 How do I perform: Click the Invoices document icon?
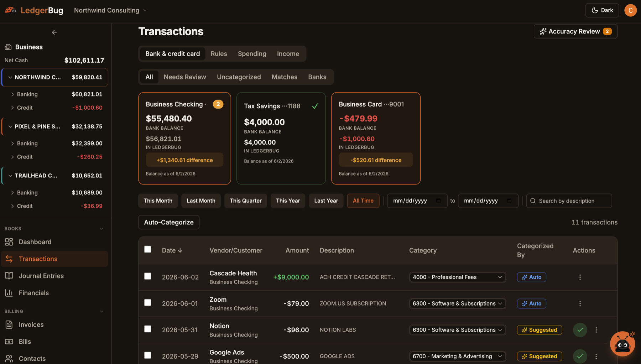click(9, 324)
